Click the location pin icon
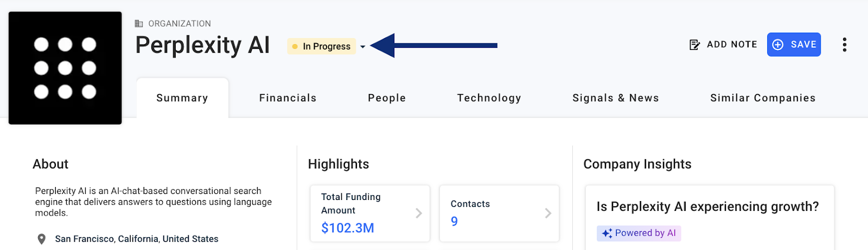 pyautogui.click(x=41, y=239)
